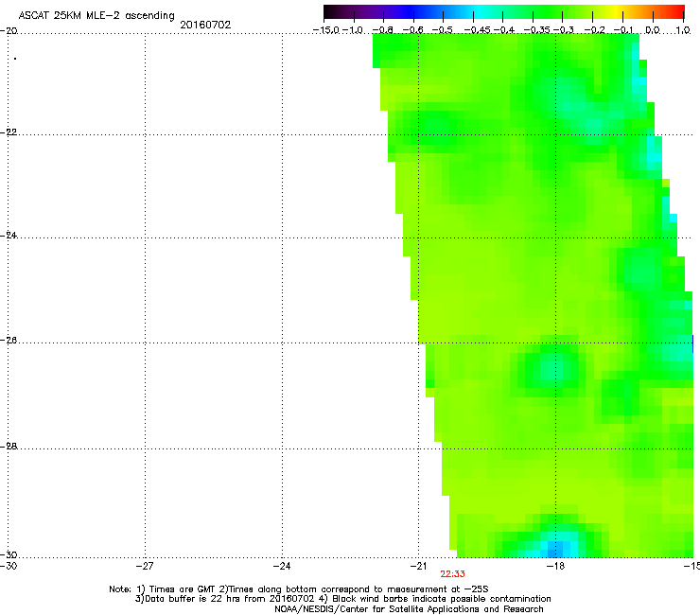Click the color scale label "-1.0"

(x=352, y=30)
